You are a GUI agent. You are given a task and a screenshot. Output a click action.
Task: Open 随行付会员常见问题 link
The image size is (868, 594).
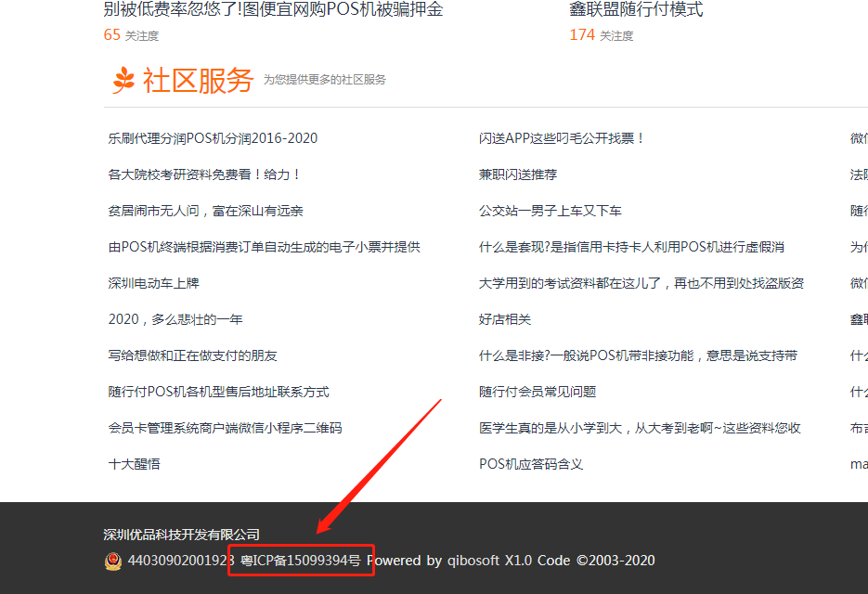point(538,392)
